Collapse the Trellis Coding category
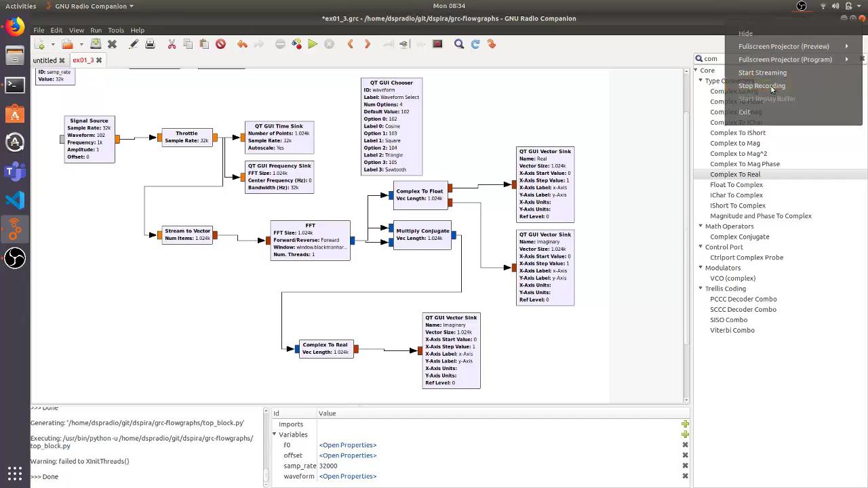The height and width of the screenshot is (488, 868). tap(701, 289)
